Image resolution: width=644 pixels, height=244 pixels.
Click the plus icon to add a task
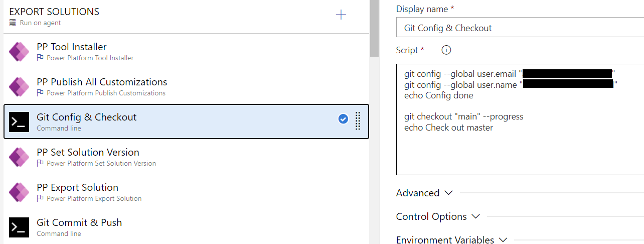pos(341,15)
